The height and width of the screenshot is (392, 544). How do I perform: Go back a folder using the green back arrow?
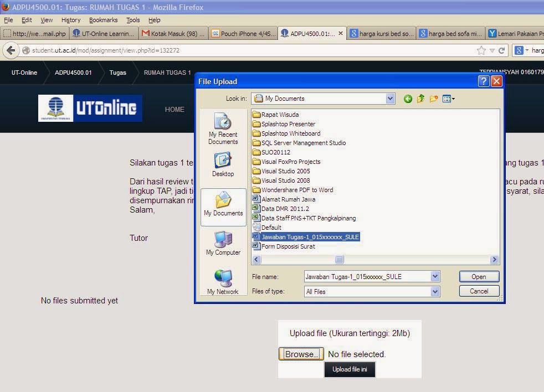tap(408, 99)
